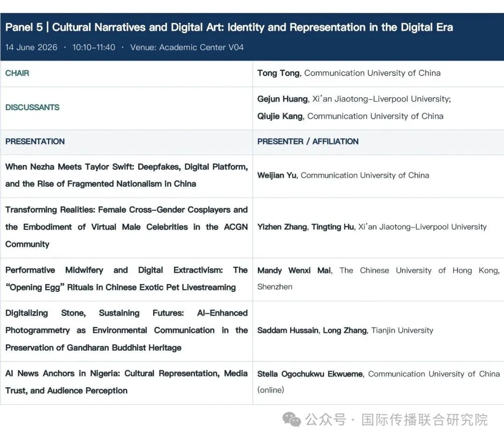Select chair name 'Tong Tong'
Image resolution: width=504 pixels, height=440 pixels.
[x=279, y=73]
